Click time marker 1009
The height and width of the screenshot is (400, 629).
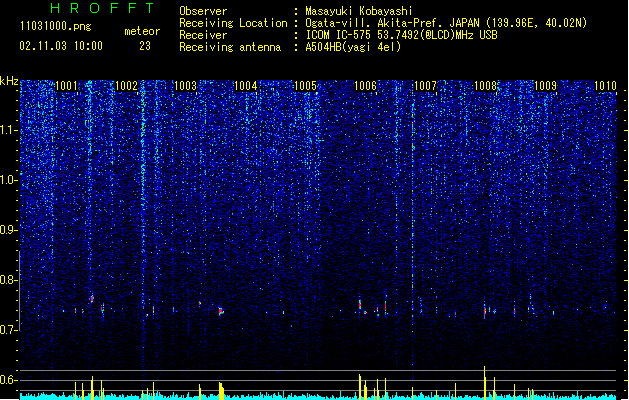[x=546, y=86]
